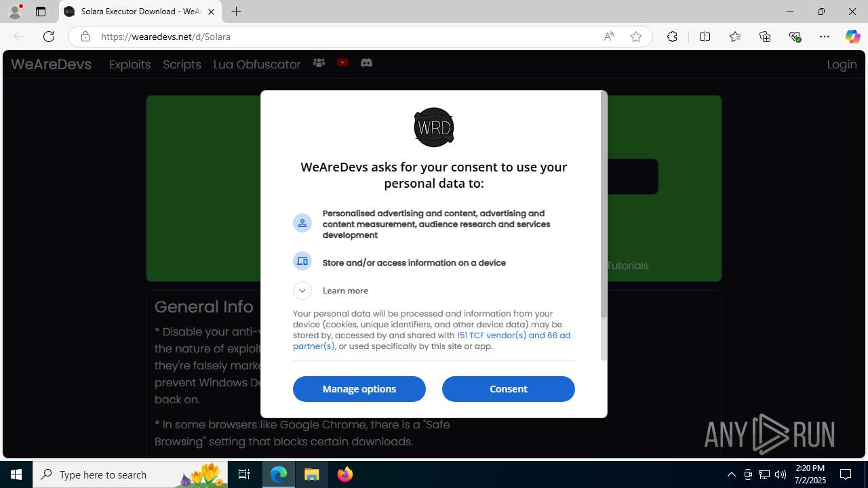The width and height of the screenshot is (868, 488).
Task: Open the Collections icon
Action: 765,37
